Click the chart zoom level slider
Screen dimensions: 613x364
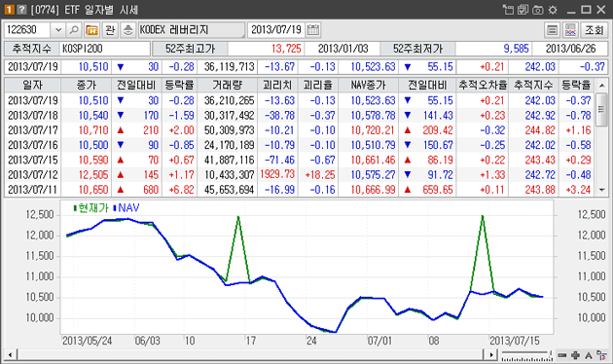point(527,355)
